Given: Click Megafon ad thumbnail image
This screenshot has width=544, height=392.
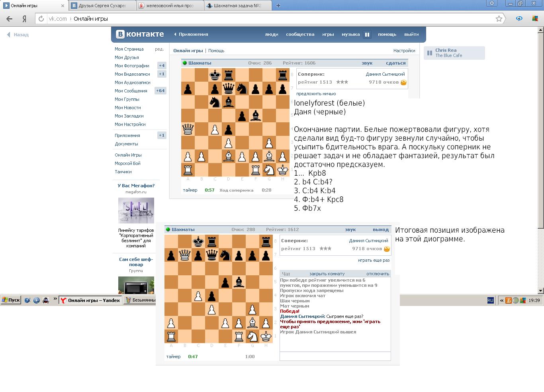Looking at the screenshot, I should tap(136, 211).
